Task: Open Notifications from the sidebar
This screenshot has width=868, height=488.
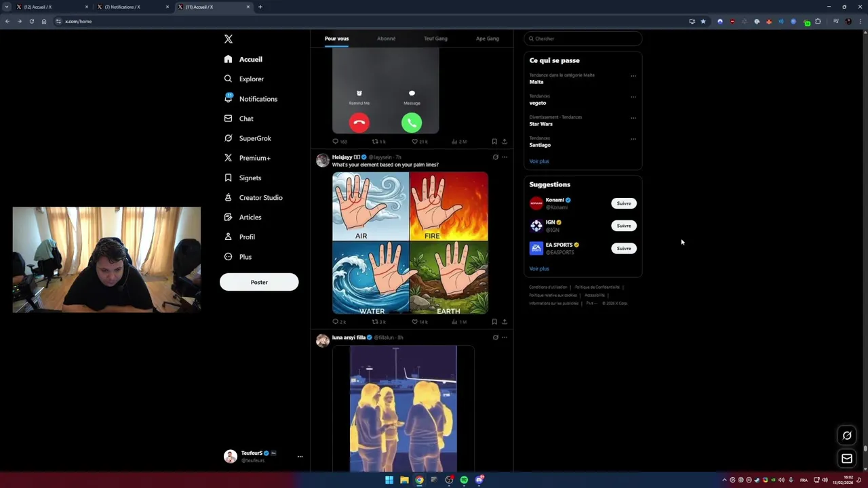Action: [x=250, y=99]
